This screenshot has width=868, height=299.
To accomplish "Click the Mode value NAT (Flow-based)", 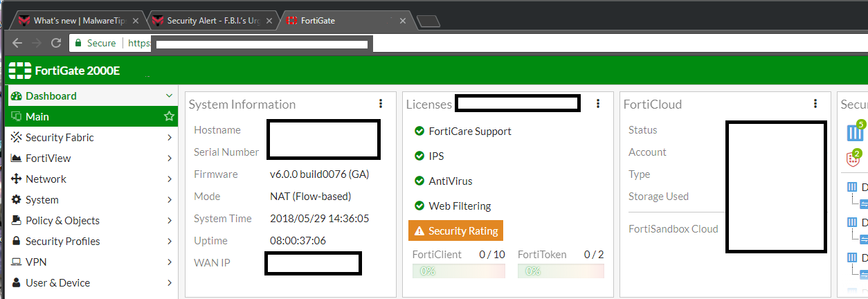I will pyautogui.click(x=311, y=197).
